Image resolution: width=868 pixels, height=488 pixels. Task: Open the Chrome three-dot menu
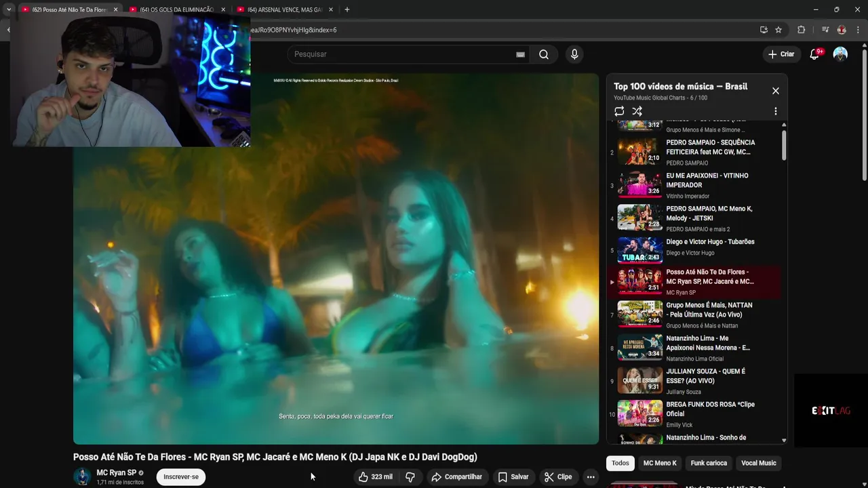tap(858, 30)
